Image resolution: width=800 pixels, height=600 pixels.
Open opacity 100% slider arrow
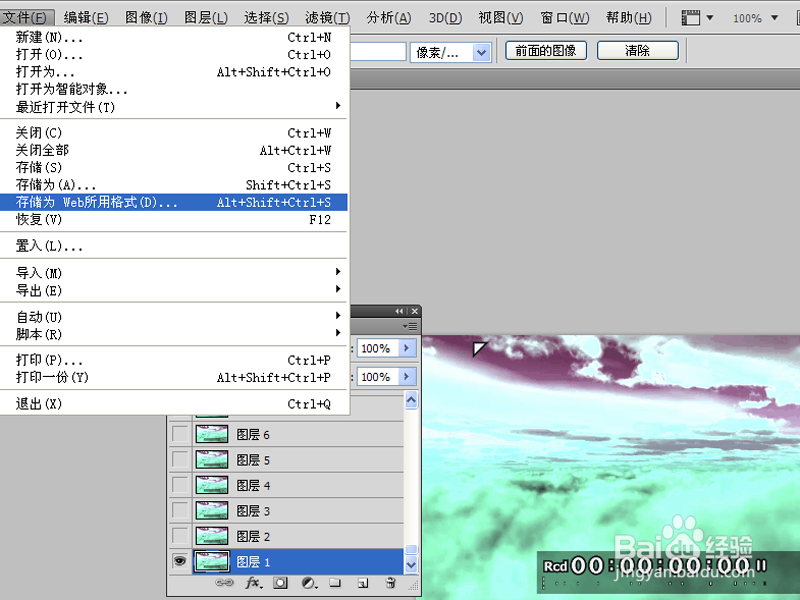click(x=407, y=348)
